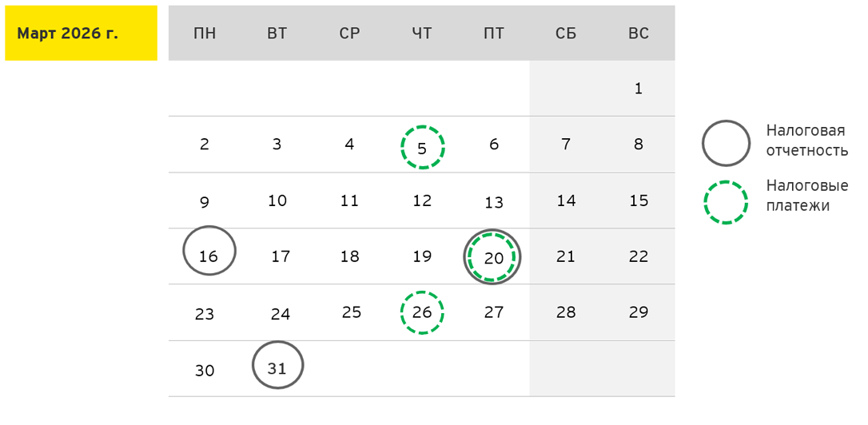Image resolution: width=868 pixels, height=425 pixels.
Task: Select date March 10
Action: click(x=277, y=201)
